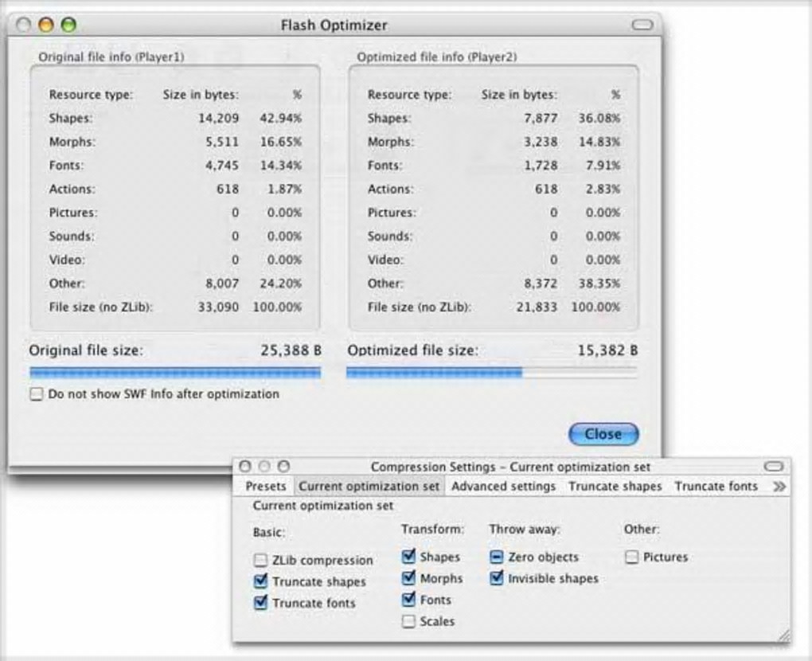
Task: Close the Compression Settings window via titlebar button
Action: 245,466
